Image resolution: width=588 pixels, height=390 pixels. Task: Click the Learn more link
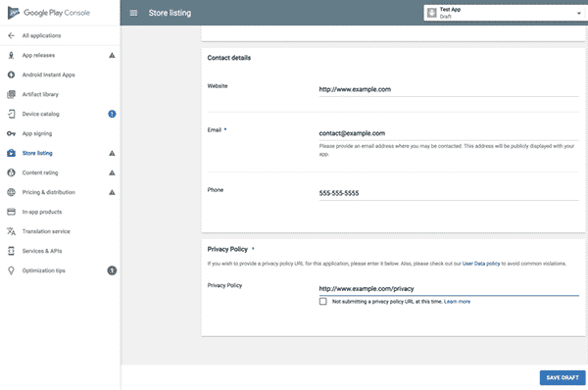coord(457,302)
